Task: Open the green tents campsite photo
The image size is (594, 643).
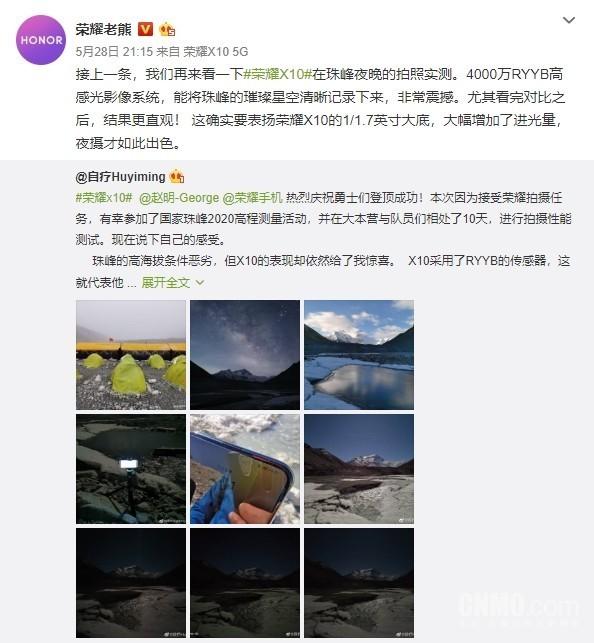Action: [131, 355]
